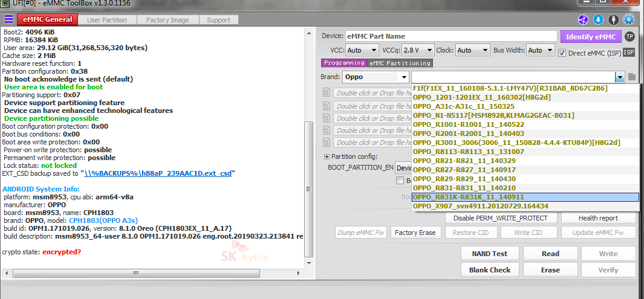This screenshot has width=644, height=299.
Task: Select highlighted OPPO_R831K-R831K_11_140911 entry
Action: coord(525,198)
